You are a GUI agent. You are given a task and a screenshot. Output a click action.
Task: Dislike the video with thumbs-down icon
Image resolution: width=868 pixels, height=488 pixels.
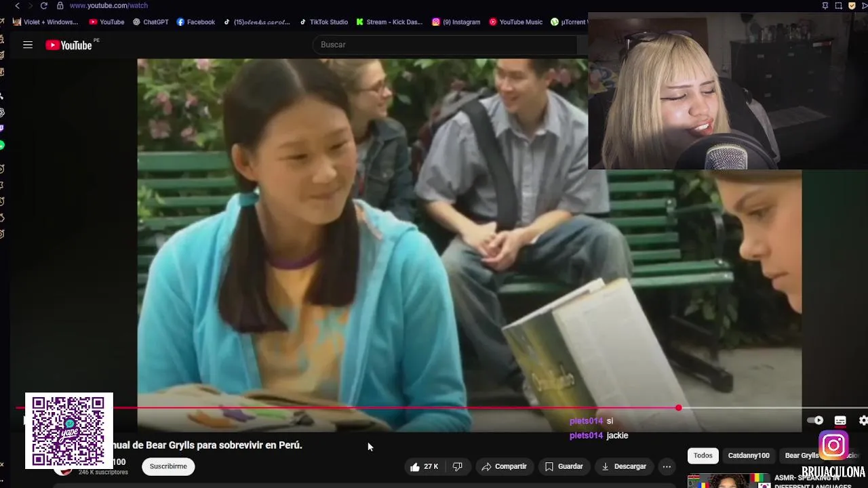click(458, 466)
